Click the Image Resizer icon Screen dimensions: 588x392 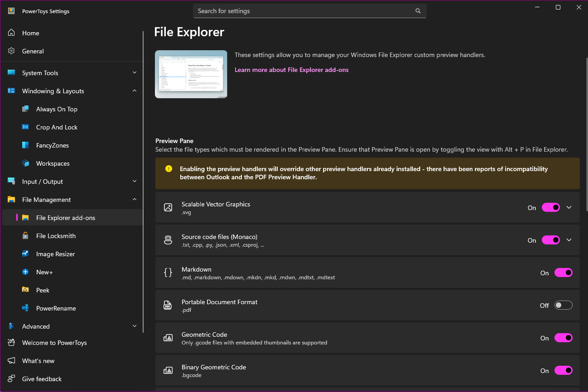pyautogui.click(x=26, y=254)
